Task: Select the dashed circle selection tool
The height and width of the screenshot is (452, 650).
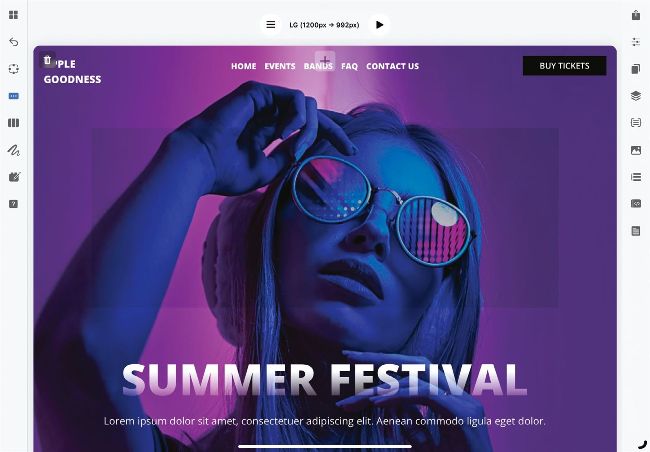Action: coord(13,69)
